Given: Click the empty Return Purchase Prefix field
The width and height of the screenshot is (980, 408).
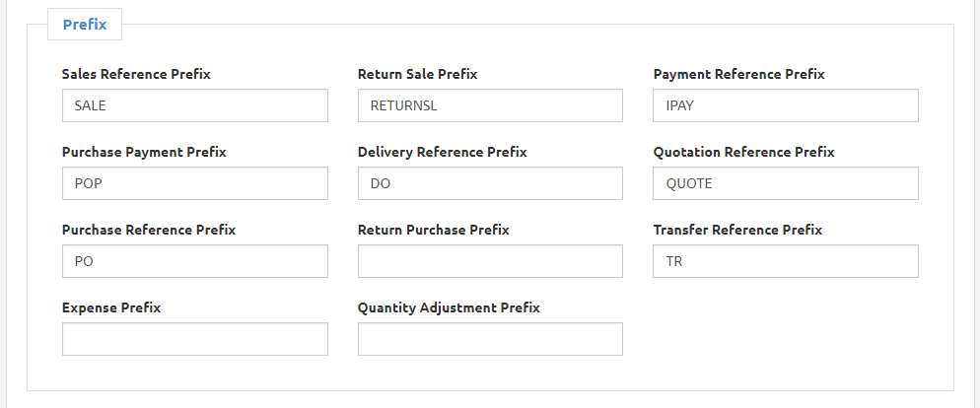Looking at the screenshot, I should [490, 261].
